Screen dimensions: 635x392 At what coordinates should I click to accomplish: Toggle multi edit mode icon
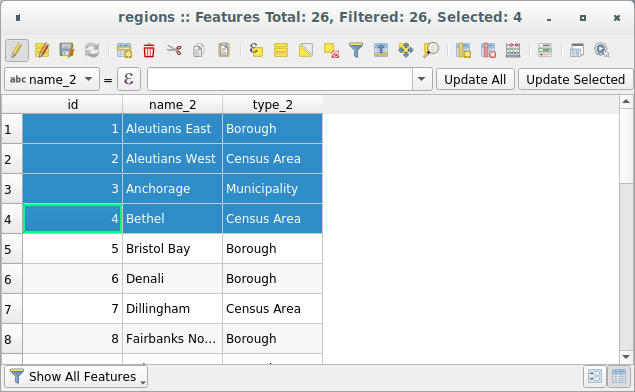tap(42, 51)
